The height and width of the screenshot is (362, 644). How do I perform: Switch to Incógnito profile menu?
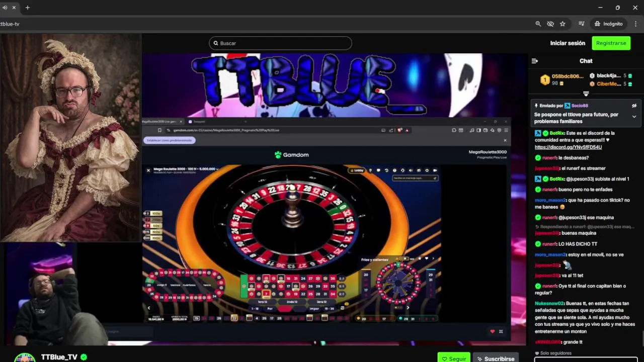click(x=609, y=24)
